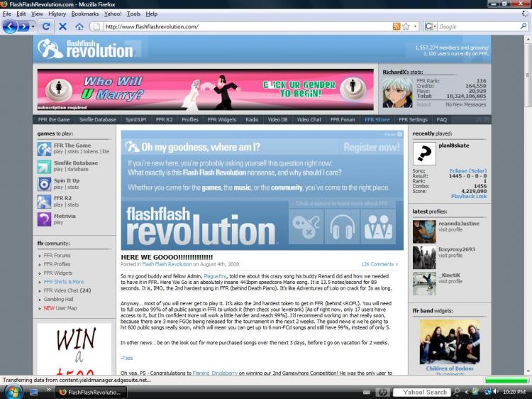
Task: Click the FlashFlash Revolution header logo
Action: (86, 48)
